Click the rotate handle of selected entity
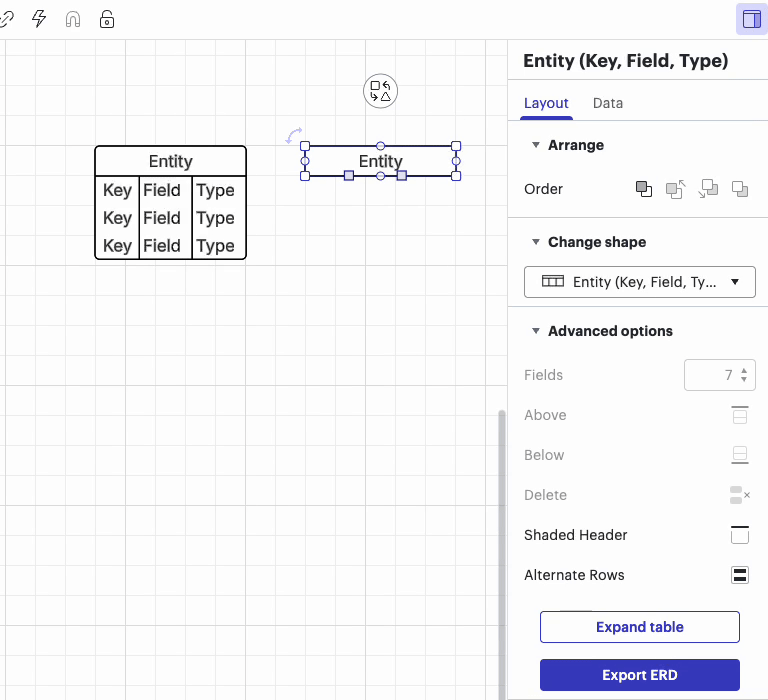 point(294,135)
